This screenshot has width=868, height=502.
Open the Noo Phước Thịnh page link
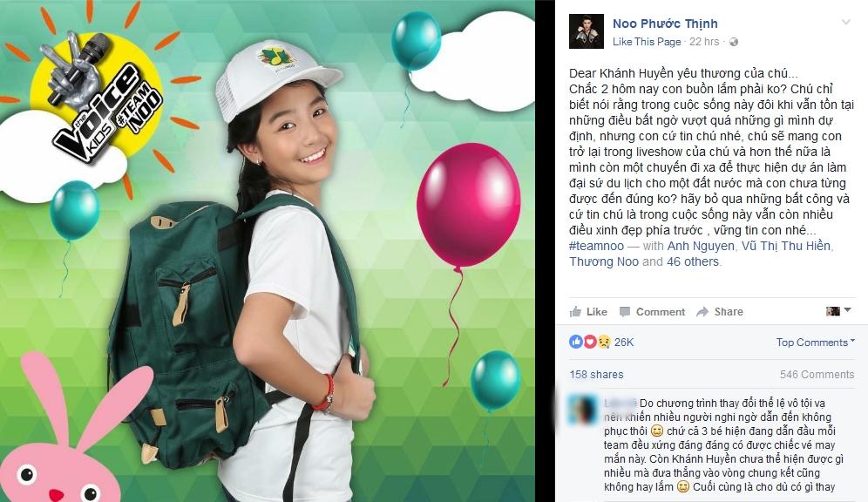[665, 24]
